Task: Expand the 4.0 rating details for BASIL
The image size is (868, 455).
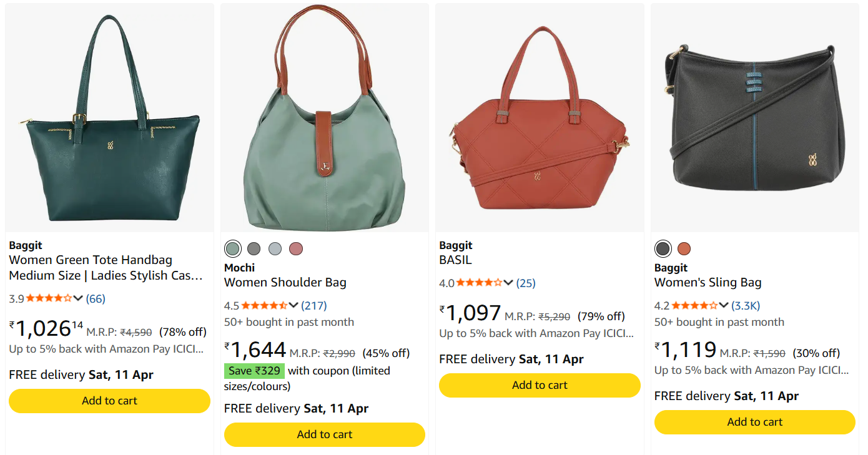Action: (508, 283)
